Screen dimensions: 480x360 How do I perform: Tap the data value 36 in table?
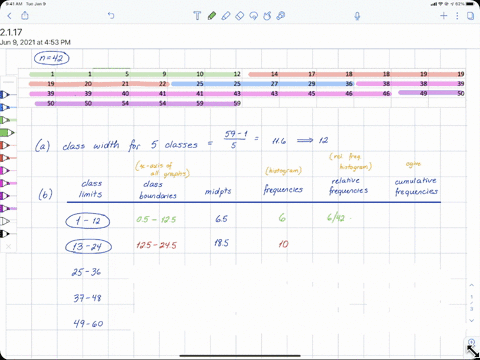pyautogui.click(x=349, y=84)
